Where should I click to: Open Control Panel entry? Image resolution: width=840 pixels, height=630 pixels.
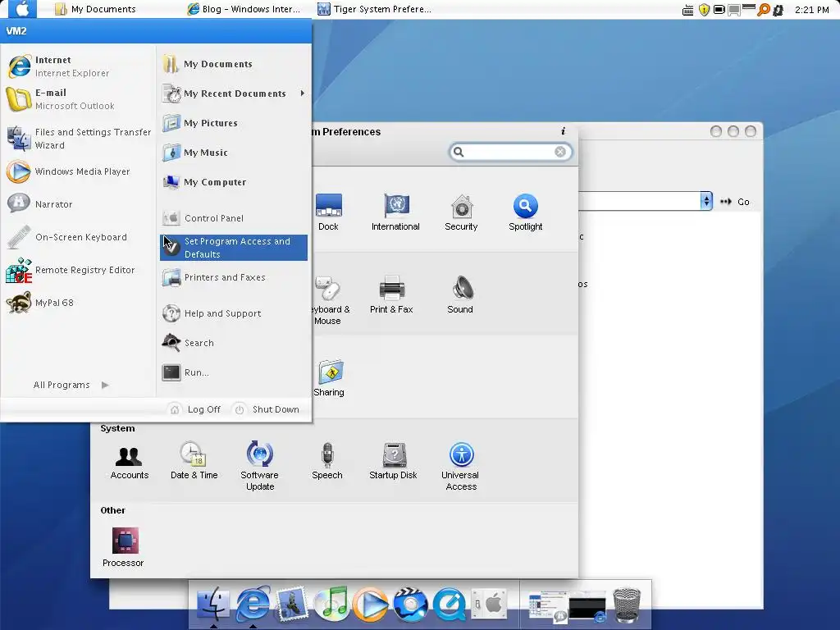234,218
